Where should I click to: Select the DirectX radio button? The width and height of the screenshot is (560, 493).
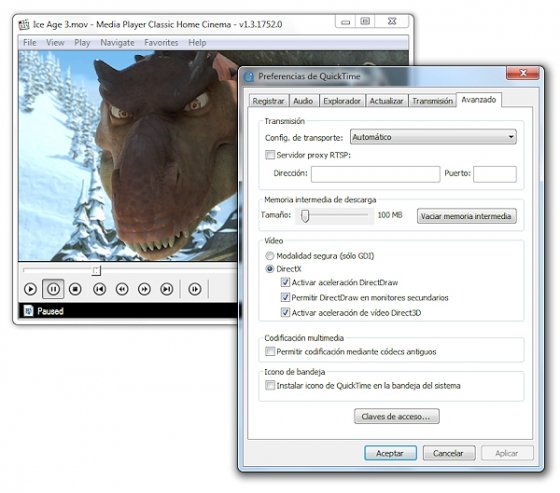click(270, 269)
